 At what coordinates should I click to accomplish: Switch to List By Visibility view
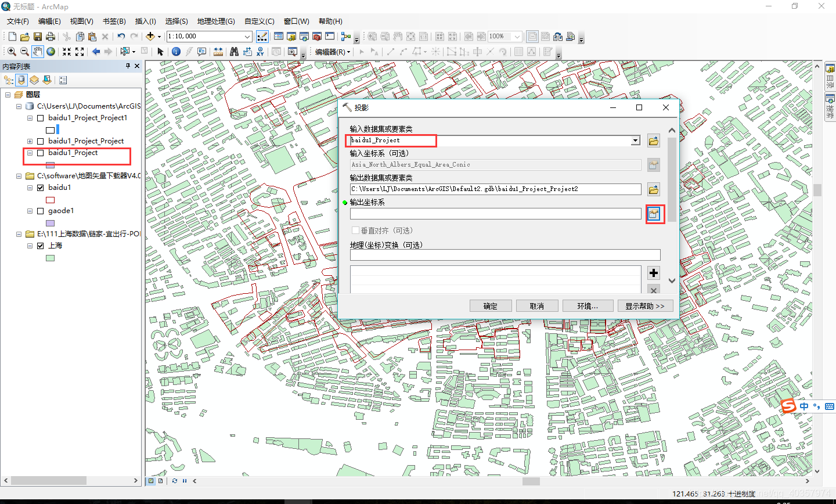(35, 80)
